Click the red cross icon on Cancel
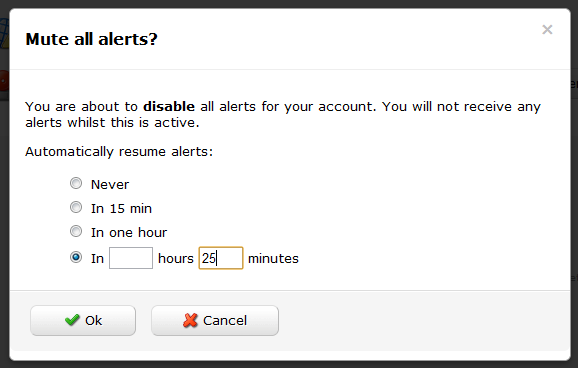 point(190,320)
